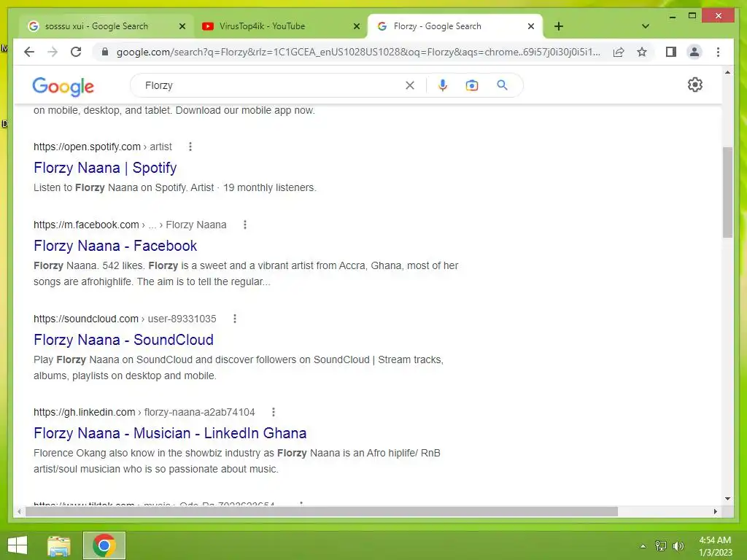Open a new browser tab

click(558, 26)
